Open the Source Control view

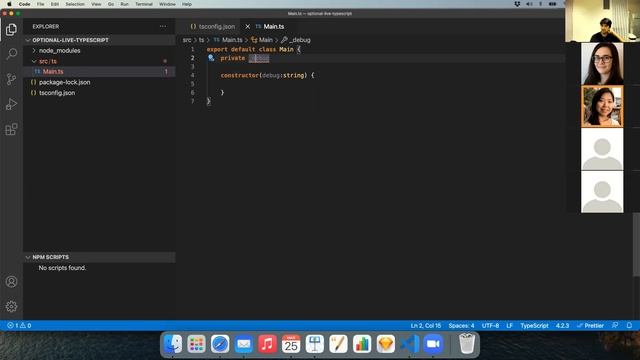point(11,79)
